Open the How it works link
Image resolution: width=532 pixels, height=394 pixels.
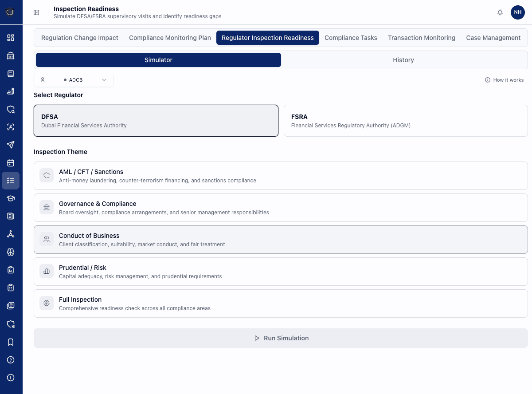[x=504, y=80]
